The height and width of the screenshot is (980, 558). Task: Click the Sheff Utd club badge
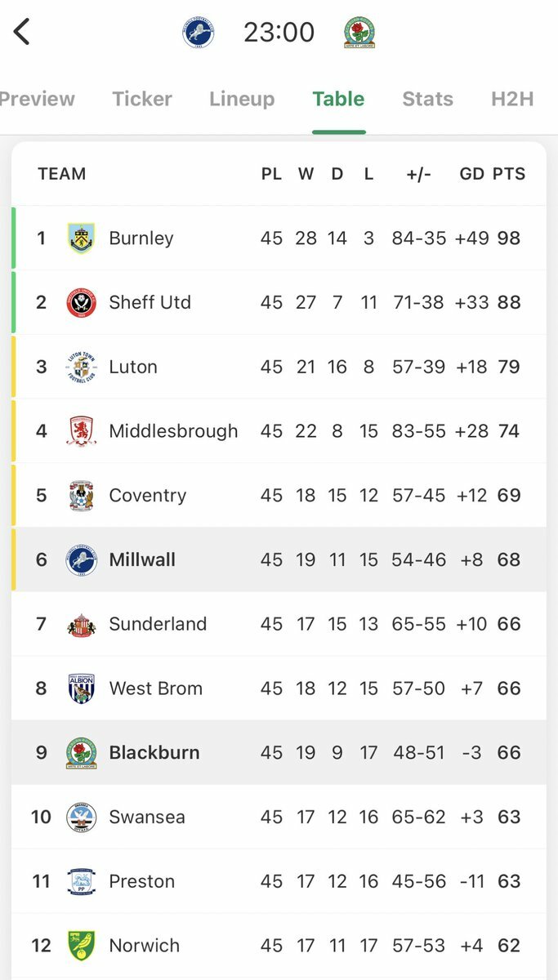pyautogui.click(x=82, y=303)
